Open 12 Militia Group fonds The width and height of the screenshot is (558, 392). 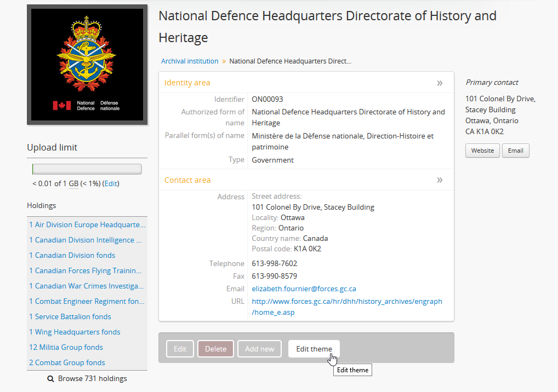[x=66, y=348]
